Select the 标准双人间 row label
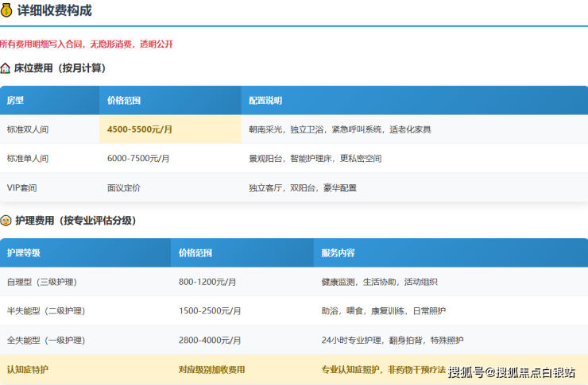588x385 pixels. click(x=28, y=129)
